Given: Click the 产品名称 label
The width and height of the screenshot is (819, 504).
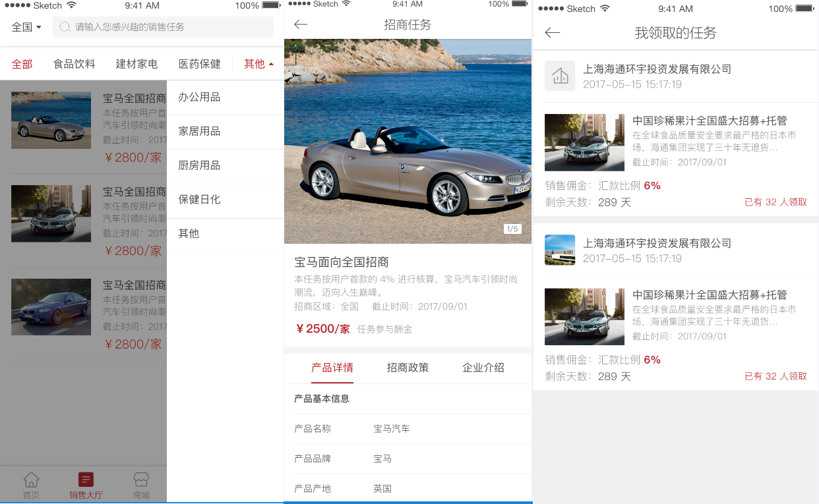Looking at the screenshot, I should 313,429.
